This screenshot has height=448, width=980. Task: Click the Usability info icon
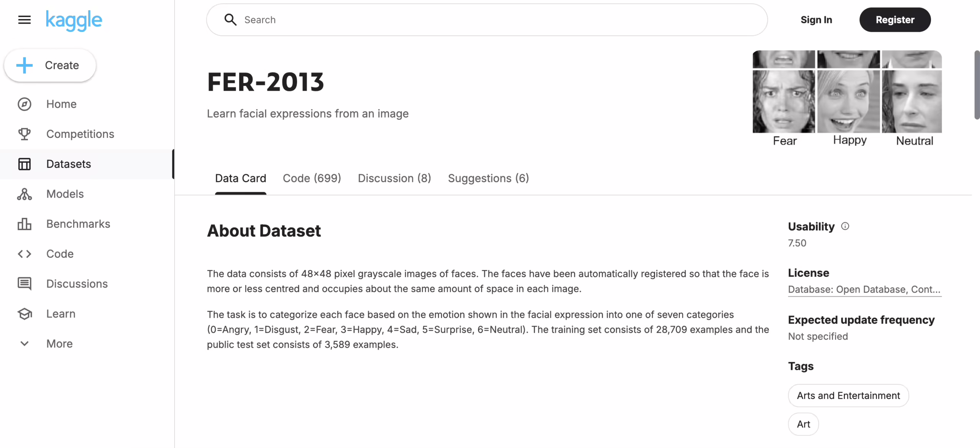[x=845, y=226]
